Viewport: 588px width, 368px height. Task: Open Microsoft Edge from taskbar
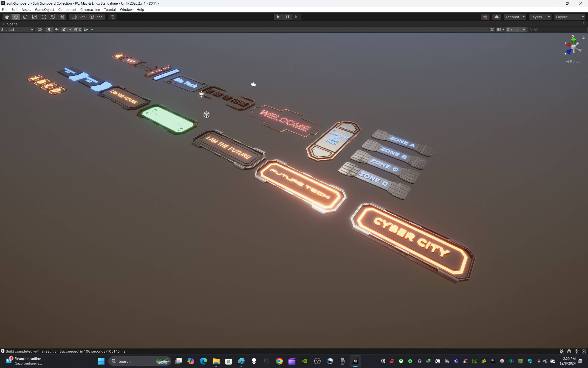click(203, 361)
